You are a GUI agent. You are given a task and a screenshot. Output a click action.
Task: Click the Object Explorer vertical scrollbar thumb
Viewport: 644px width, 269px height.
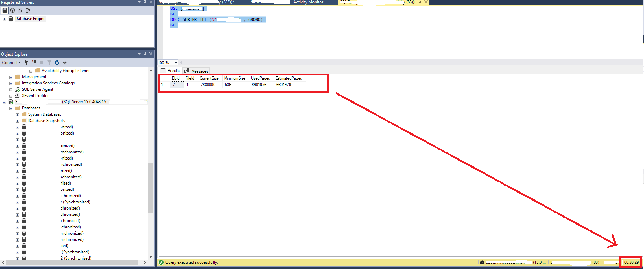[x=151, y=188]
